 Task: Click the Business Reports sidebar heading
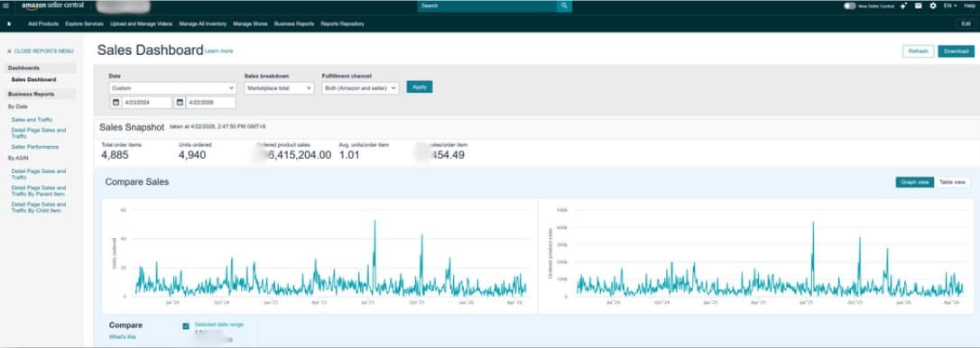coord(32,94)
